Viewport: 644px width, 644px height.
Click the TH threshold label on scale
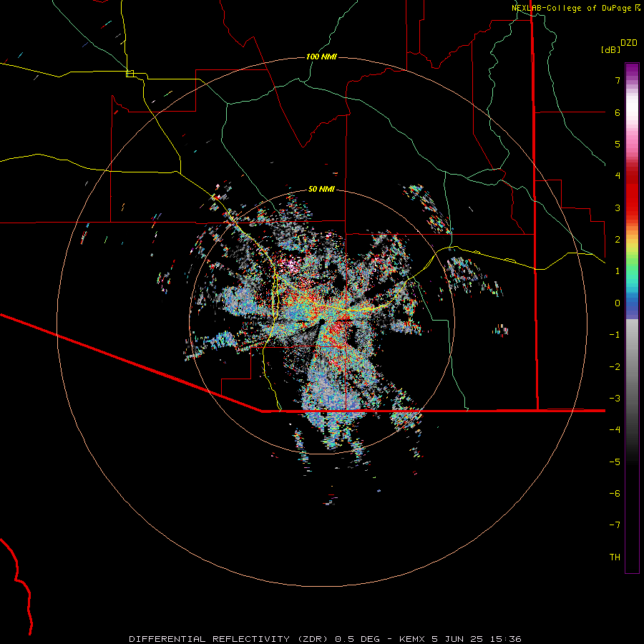click(x=615, y=557)
